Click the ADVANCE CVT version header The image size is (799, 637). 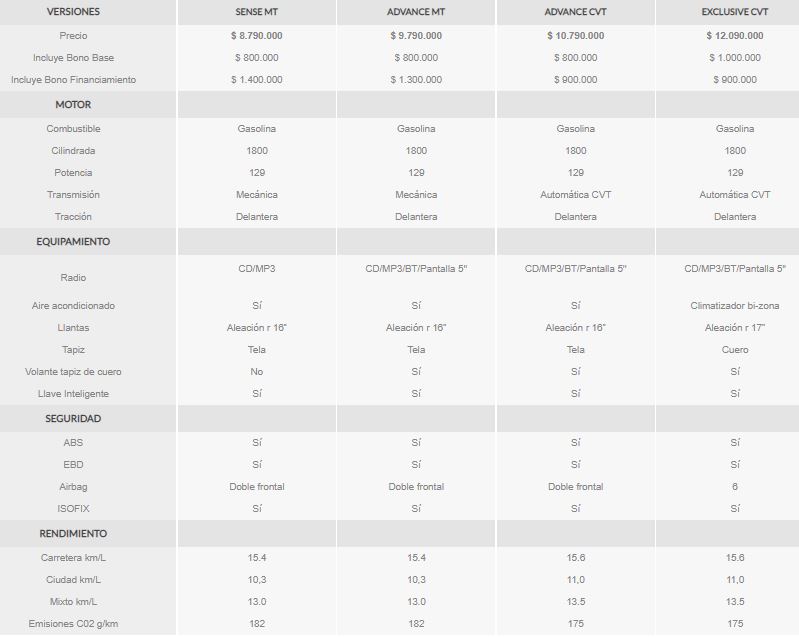575,12
